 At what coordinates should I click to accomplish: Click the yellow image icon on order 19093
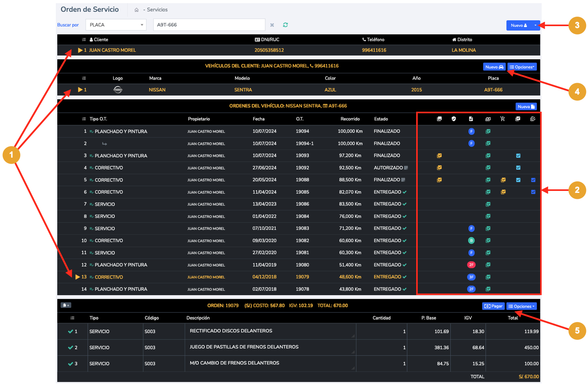(x=439, y=156)
